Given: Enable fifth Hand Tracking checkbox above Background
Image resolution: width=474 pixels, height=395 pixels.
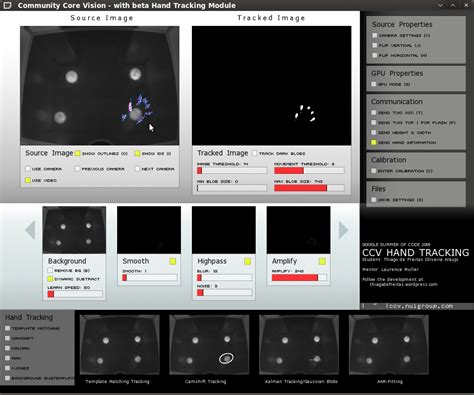Looking at the screenshot, I should pyautogui.click(x=7, y=368).
